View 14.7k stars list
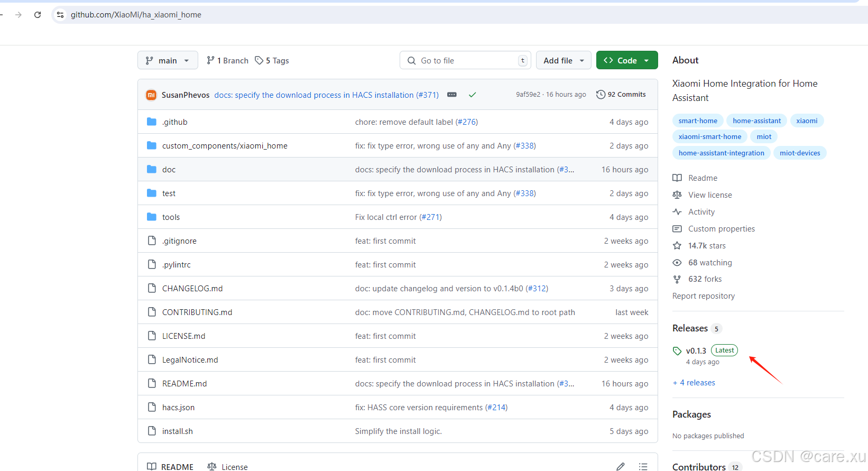The height and width of the screenshot is (471, 868). (x=699, y=245)
